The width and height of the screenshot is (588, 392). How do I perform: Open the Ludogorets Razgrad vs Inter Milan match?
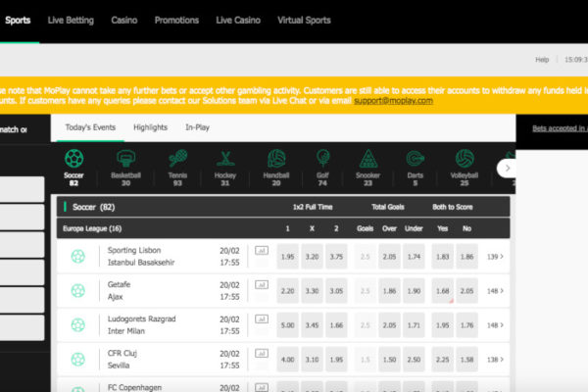pos(141,325)
